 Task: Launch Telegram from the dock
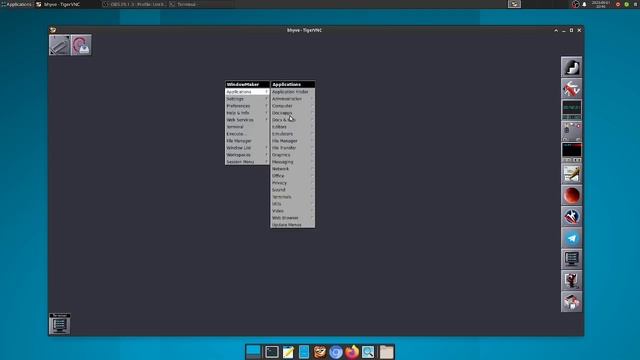pos(571,238)
